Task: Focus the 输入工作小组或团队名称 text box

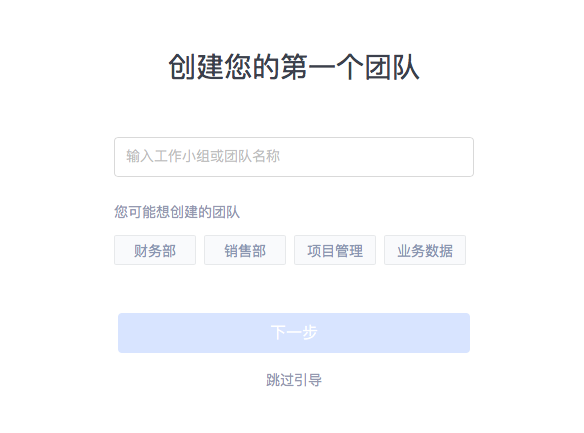Action: pyautogui.click(x=294, y=157)
